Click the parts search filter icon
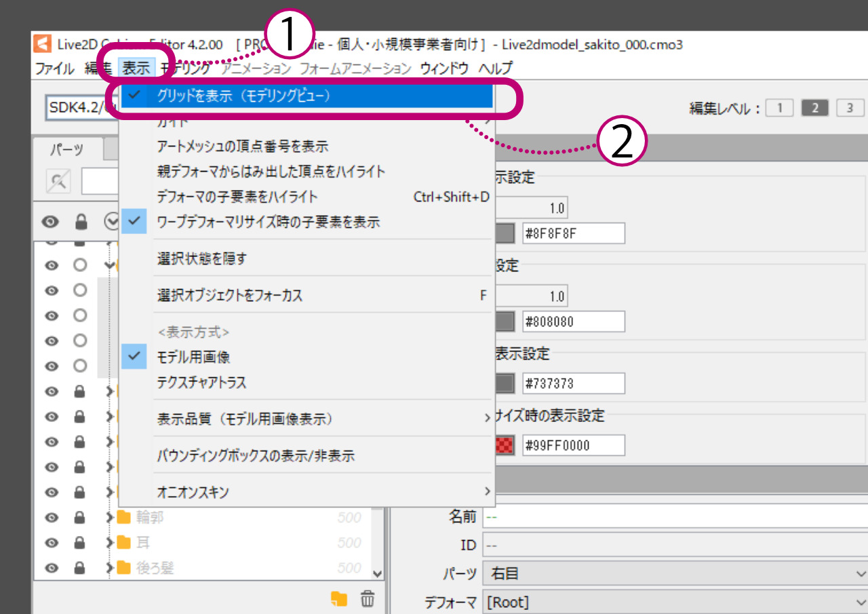868x614 pixels. pyautogui.click(x=58, y=180)
